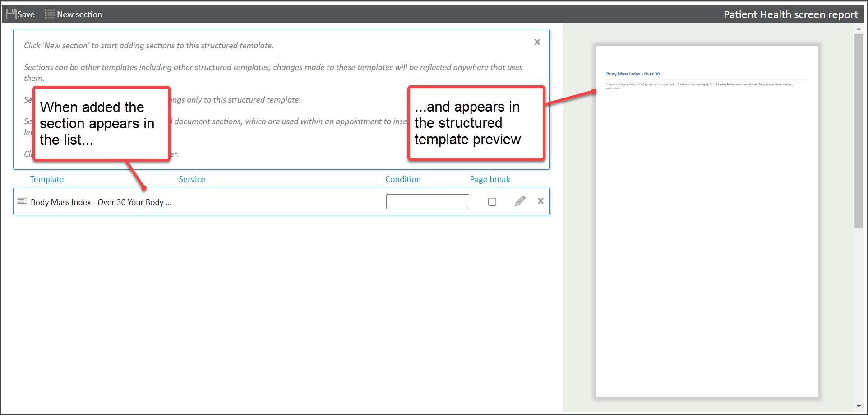This screenshot has width=868, height=415.
Task: Click the Save floppy disk icon
Action: click(x=11, y=14)
